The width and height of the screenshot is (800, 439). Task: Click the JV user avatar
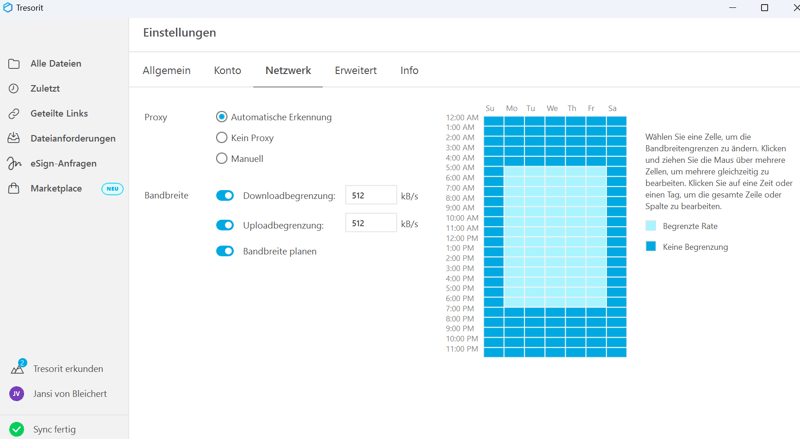tap(17, 394)
